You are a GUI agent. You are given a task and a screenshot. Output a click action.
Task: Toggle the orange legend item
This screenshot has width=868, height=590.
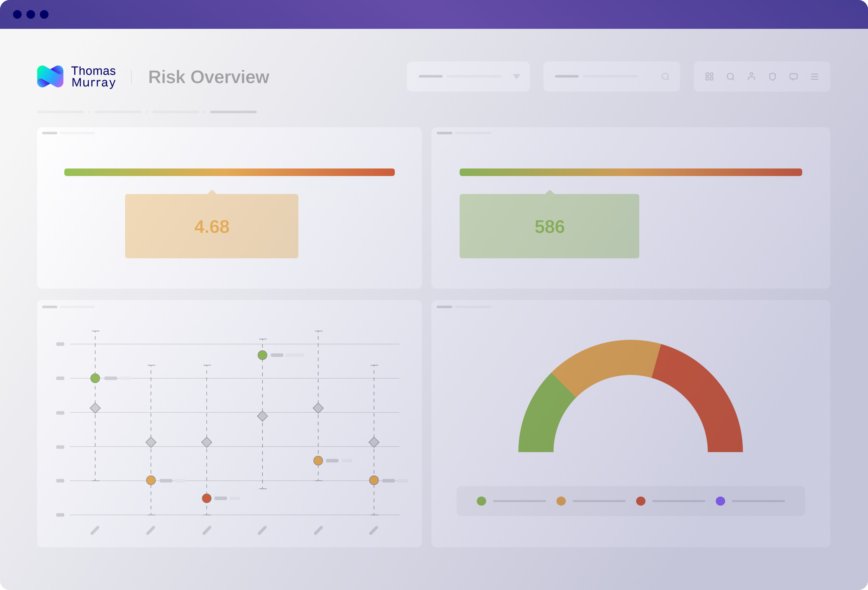pyautogui.click(x=561, y=501)
